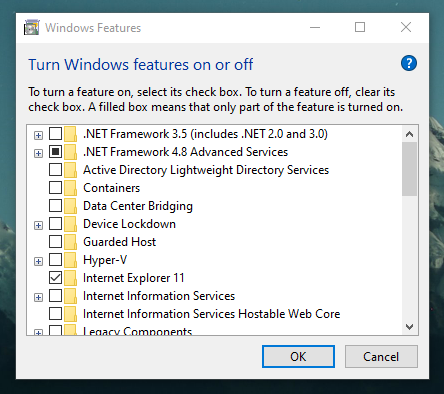Expand .NET Framework 4.8 Advanced Services node

(38, 153)
